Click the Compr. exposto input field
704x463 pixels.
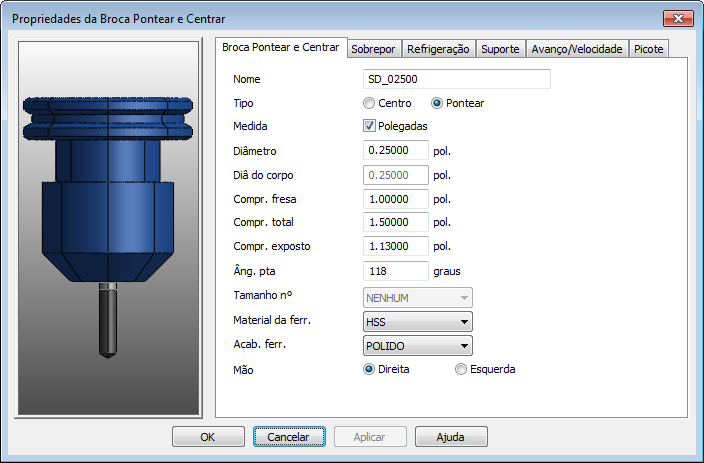[x=396, y=246]
